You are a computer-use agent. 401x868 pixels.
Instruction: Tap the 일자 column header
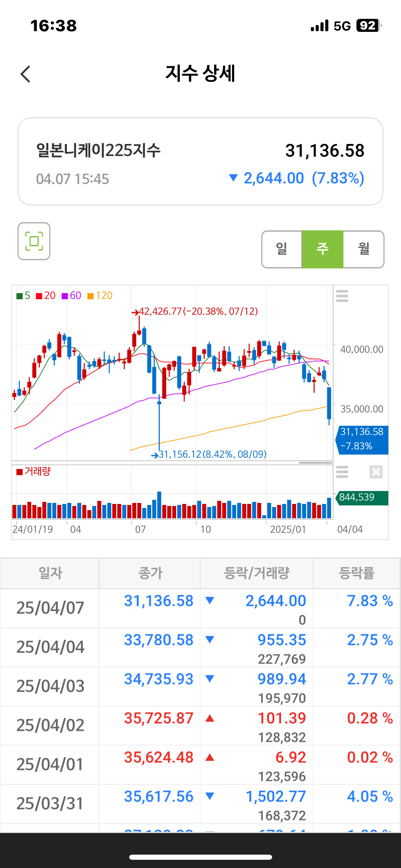50,573
